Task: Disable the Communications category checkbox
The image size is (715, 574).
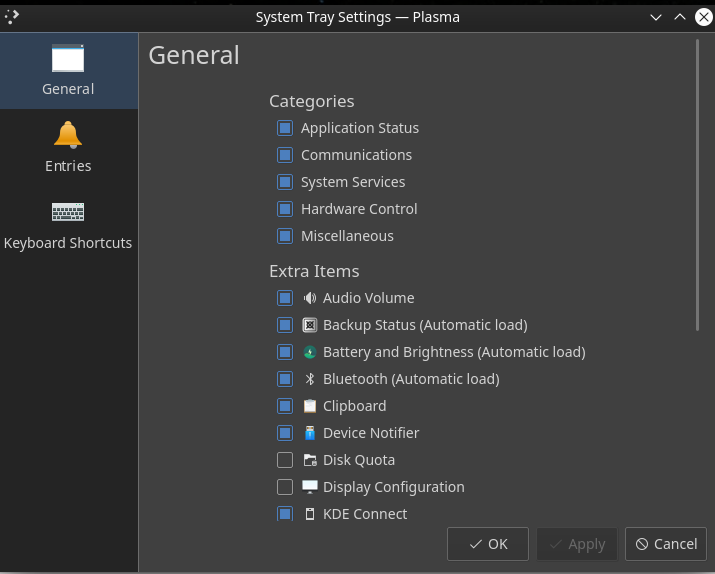Action: click(x=285, y=155)
